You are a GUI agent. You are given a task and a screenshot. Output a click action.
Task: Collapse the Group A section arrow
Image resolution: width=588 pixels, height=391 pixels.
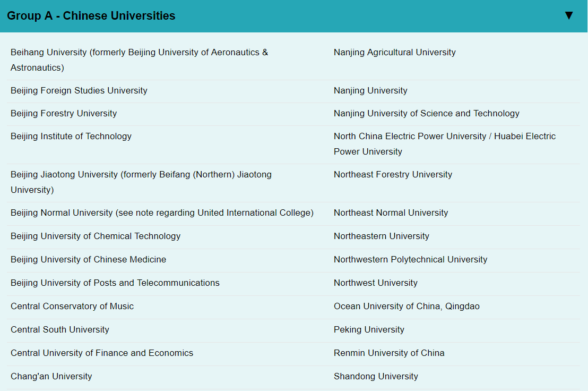pyautogui.click(x=568, y=15)
